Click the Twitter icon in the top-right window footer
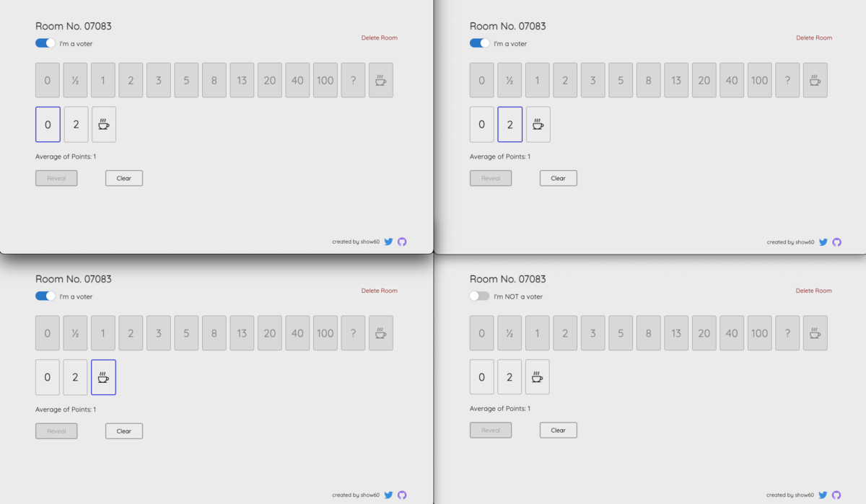This screenshot has height=504, width=866. 823,242
